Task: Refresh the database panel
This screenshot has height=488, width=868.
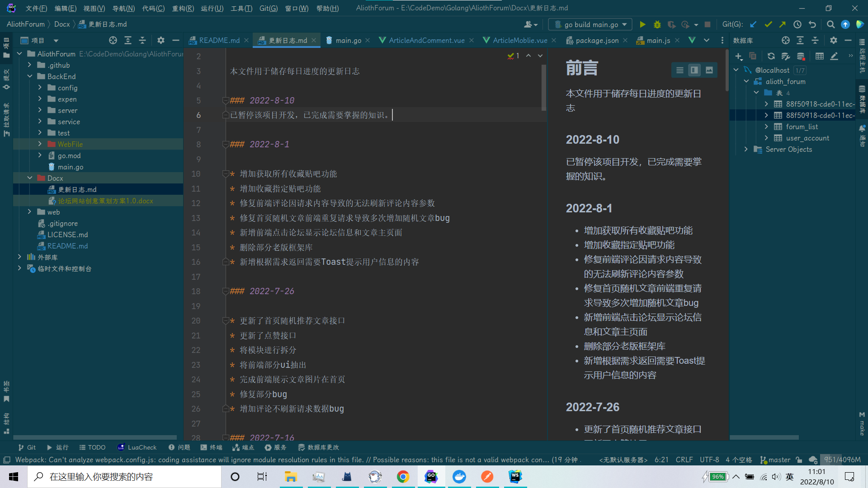Action: 771,56
